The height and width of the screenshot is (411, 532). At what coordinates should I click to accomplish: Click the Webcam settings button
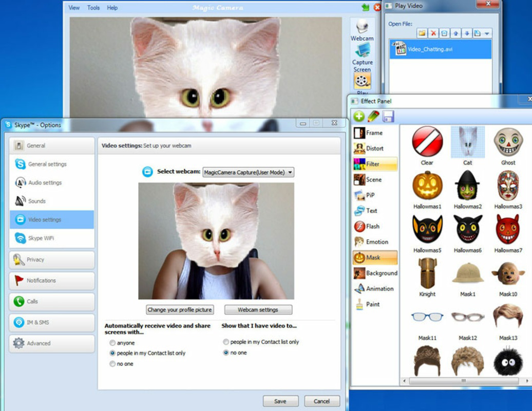click(x=258, y=310)
